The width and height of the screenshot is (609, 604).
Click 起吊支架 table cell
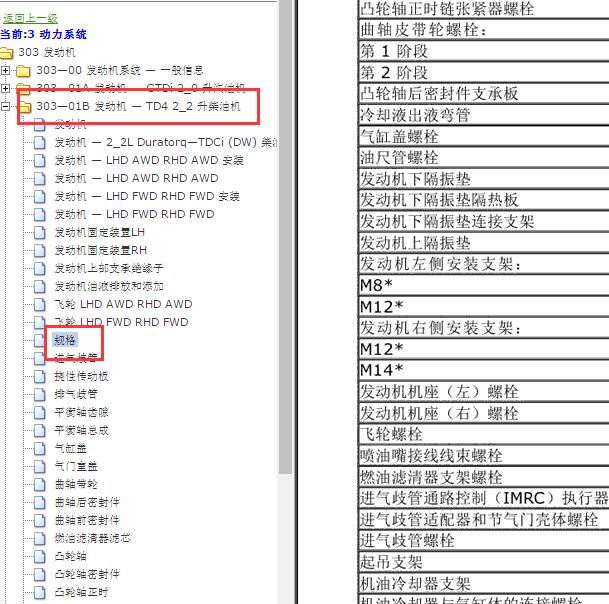(484, 562)
